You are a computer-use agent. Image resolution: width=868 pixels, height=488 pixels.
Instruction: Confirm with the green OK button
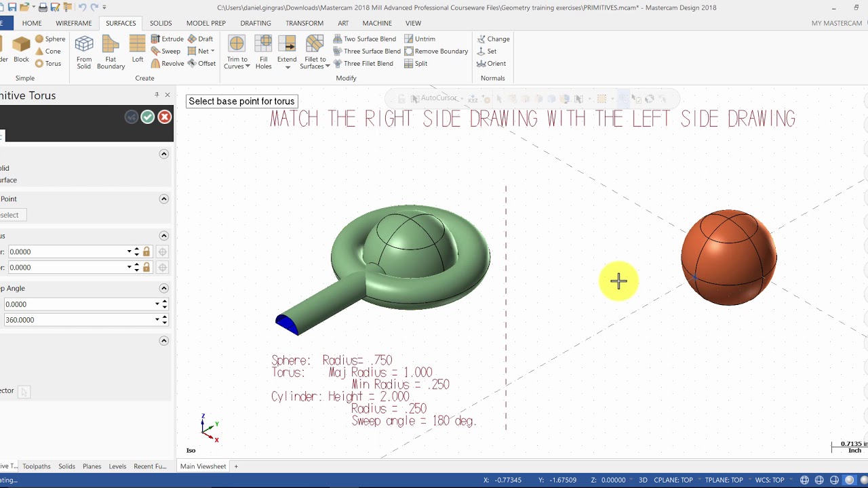(x=148, y=117)
